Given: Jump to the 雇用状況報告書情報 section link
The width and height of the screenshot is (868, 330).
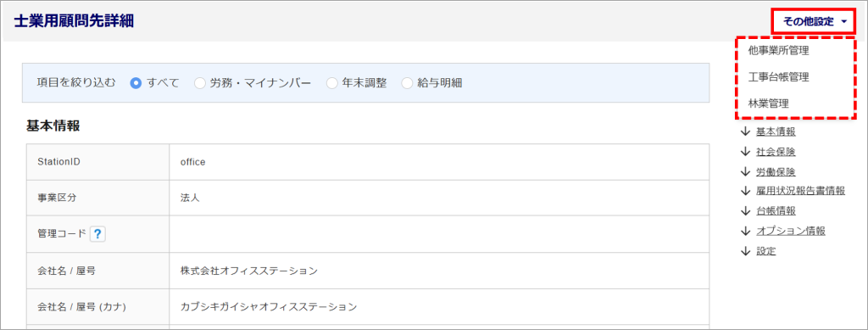Looking at the screenshot, I should tap(800, 192).
